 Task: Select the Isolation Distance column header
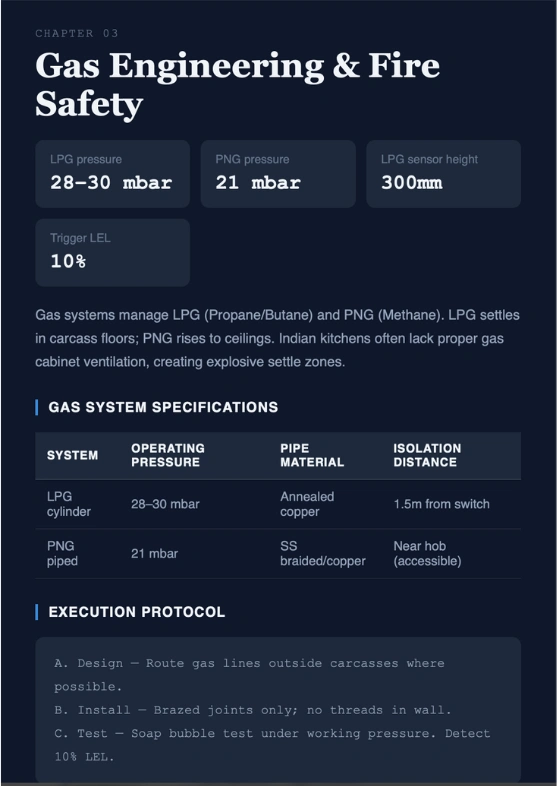(427, 455)
